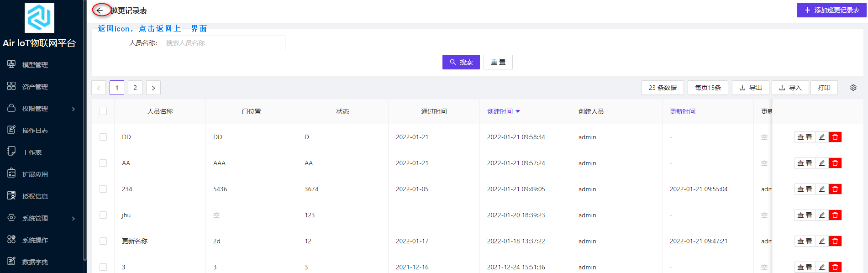Select page 1 in pagination
This screenshot has height=273, width=868.
tap(117, 88)
